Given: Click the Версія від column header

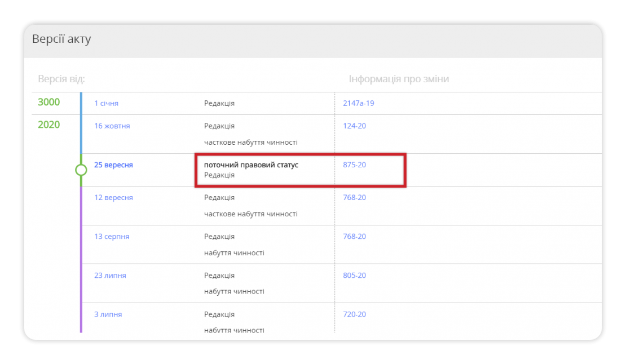Looking at the screenshot, I should click(59, 79).
